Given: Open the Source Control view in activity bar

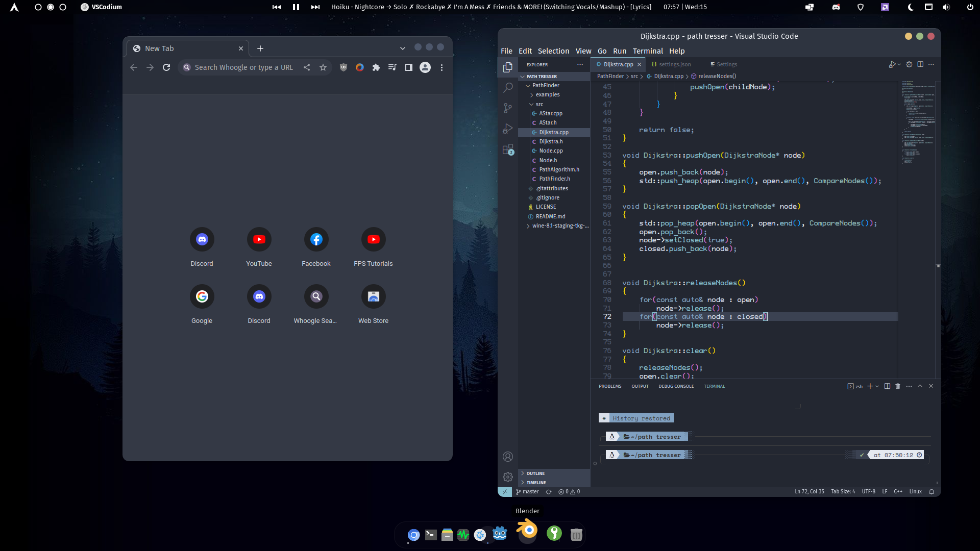Looking at the screenshot, I should coord(508,108).
